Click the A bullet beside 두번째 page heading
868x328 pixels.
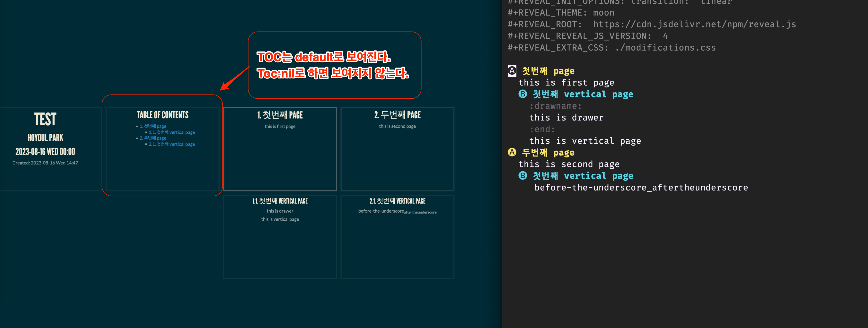point(512,152)
